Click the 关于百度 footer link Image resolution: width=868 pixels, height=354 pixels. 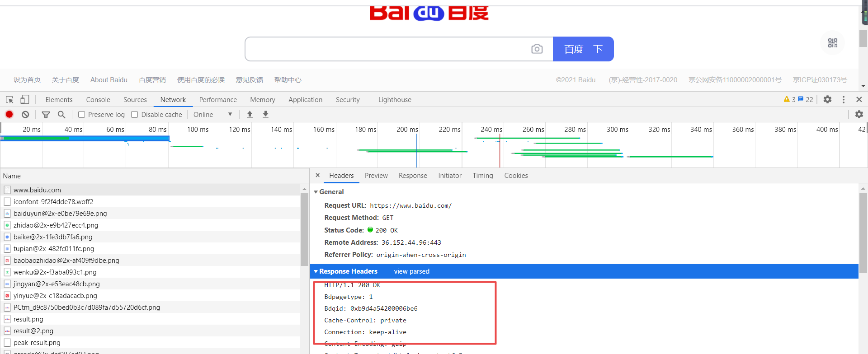click(66, 80)
